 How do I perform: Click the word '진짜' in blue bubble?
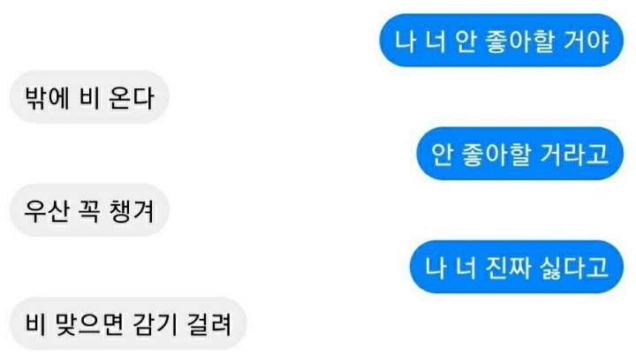point(508,268)
